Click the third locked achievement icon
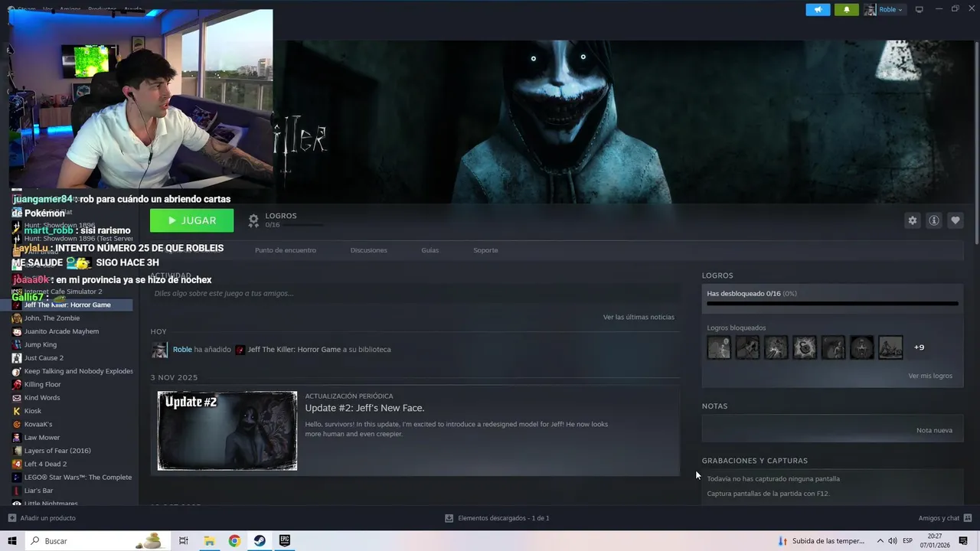 click(776, 347)
